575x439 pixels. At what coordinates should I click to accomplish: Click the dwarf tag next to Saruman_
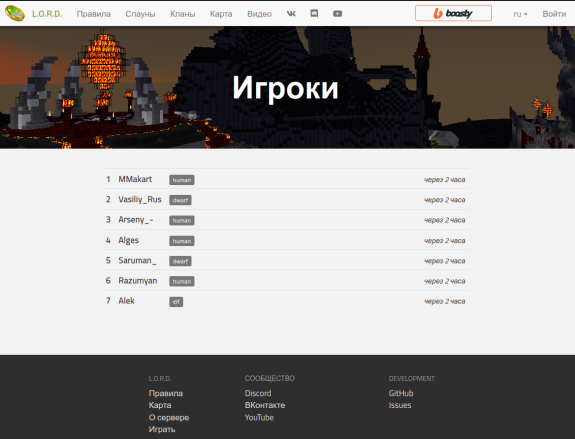[x=180, y=261]
